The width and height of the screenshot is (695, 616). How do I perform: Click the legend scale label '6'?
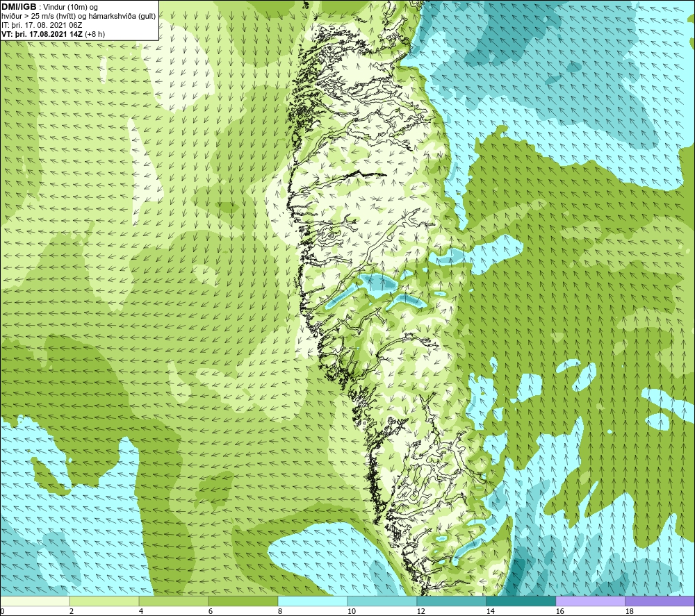tap(210, 611)
